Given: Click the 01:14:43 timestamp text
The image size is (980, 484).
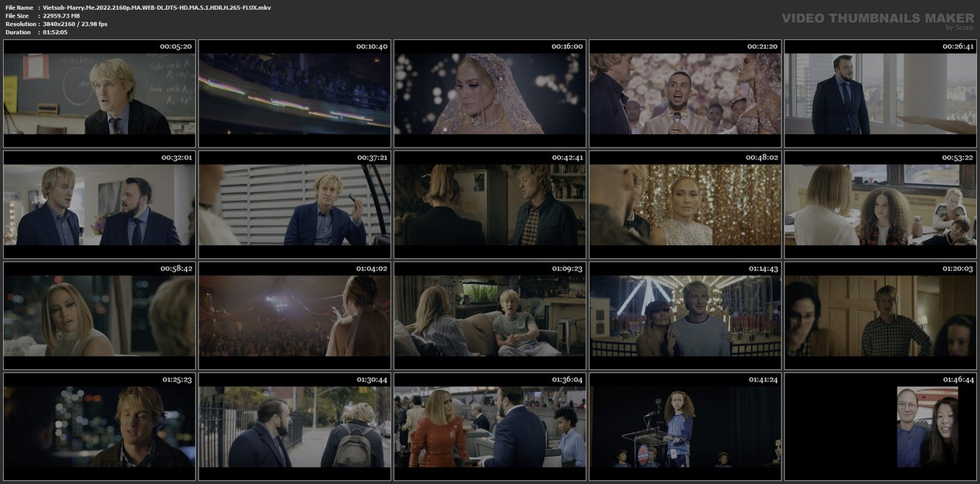Looking at the screenshot, I should (763, 268).
